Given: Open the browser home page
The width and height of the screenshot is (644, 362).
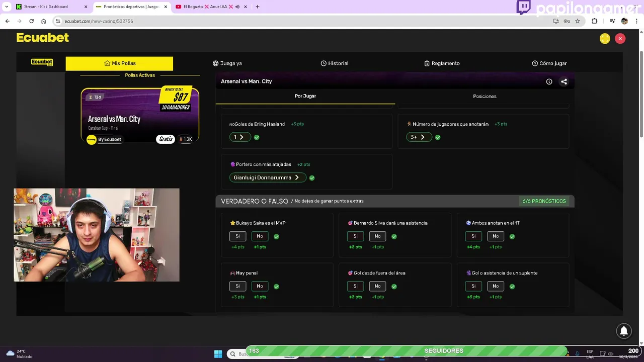Looking at the screenshot, I should point(44,21).
